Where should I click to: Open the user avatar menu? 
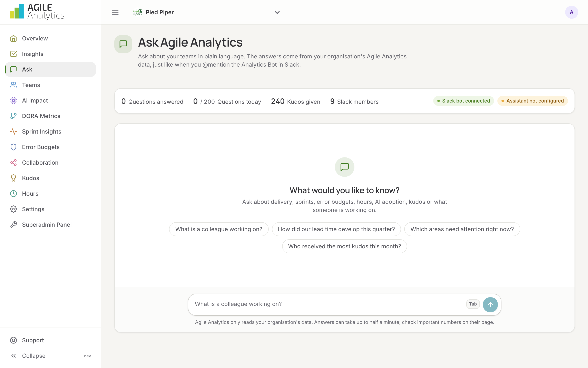(571, 12)
